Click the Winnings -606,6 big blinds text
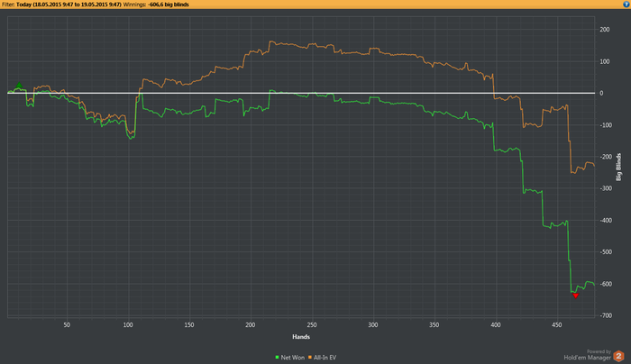Screen dimensions: 631x364 pos(156,5)
